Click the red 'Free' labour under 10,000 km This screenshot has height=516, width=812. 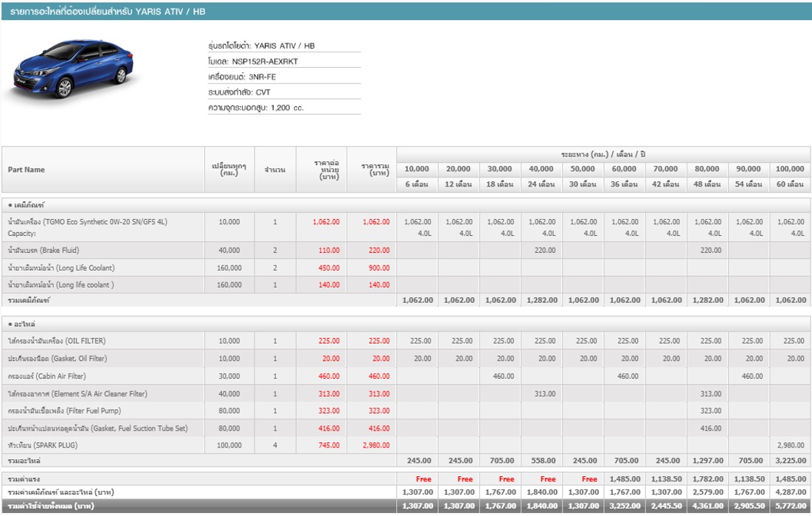(423, 479)
